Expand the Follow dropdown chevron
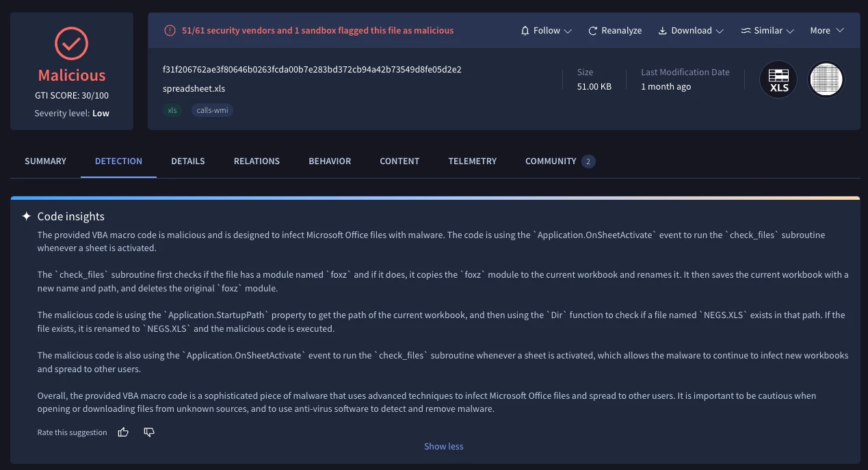This screenshot has height=470, width=868. point(568,31)
